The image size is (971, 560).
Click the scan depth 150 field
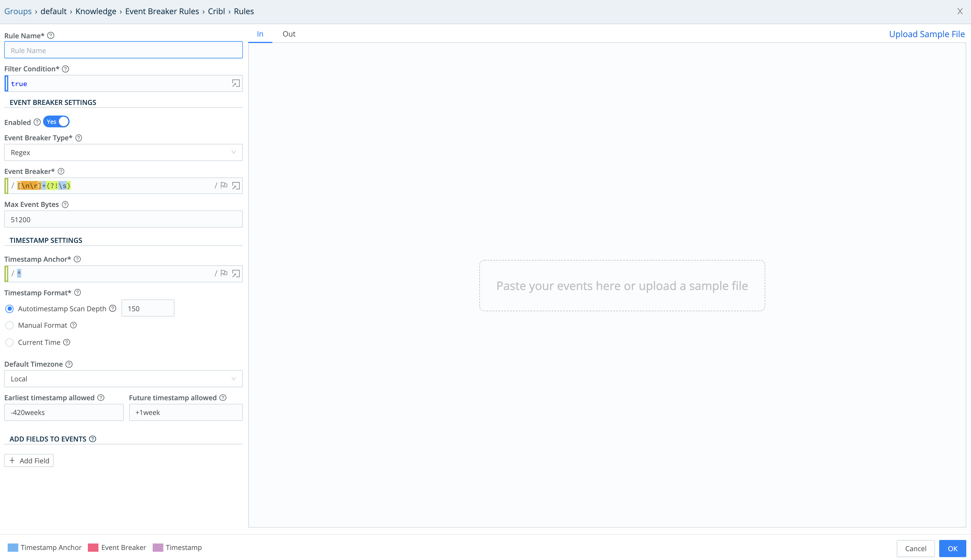[x=148, y=309]
